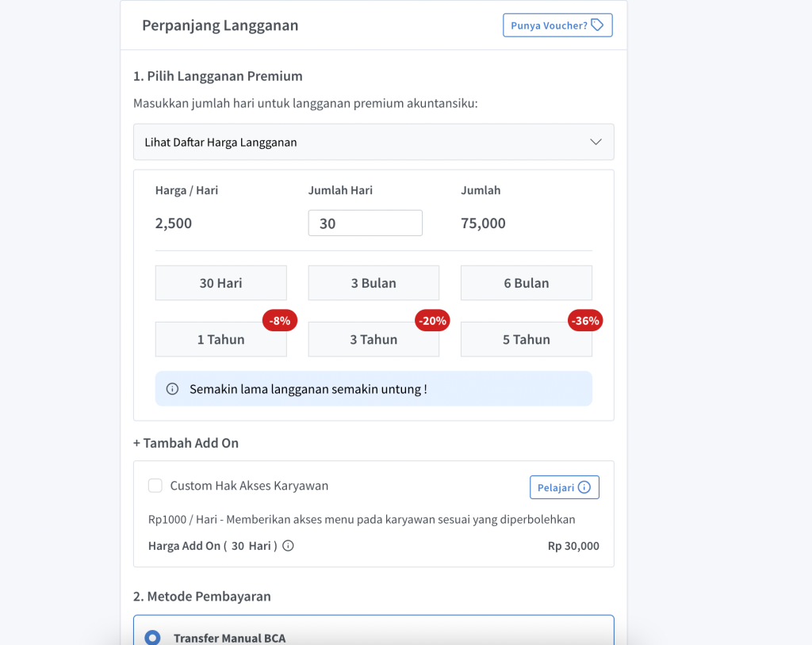The width and height of the screenshot is (812, 645).
Task: Pick the 3 Tahun subscription plan
Action: 373,340
